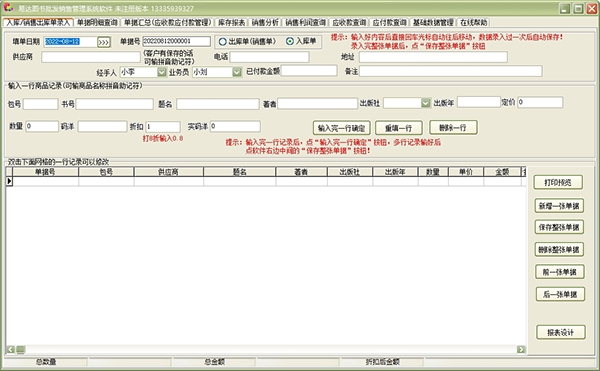Go to the 销售分析 tab
Viewport: 600px width, 371px height.
coord(265,23)
